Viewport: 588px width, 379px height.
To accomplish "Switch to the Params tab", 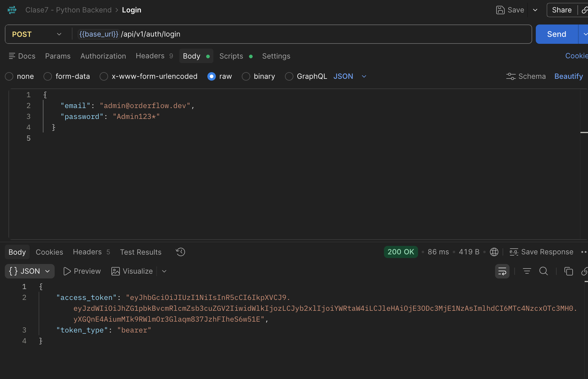I will [x=58, y=56].
